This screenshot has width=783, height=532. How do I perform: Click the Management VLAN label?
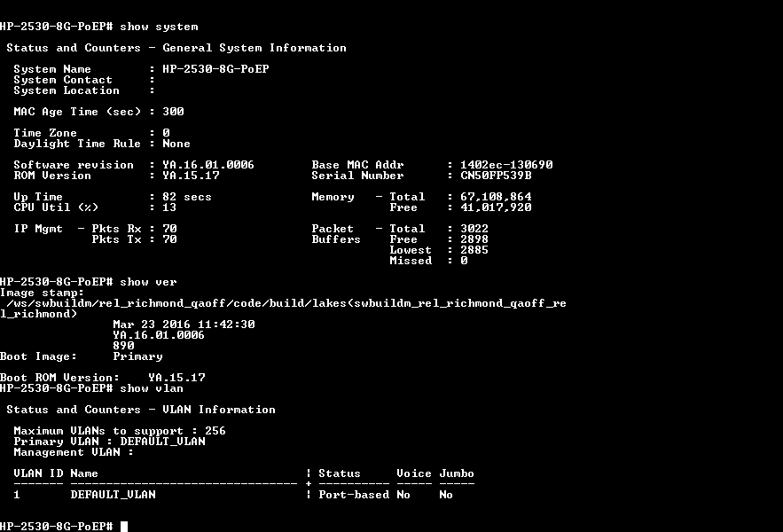point(74,452)
